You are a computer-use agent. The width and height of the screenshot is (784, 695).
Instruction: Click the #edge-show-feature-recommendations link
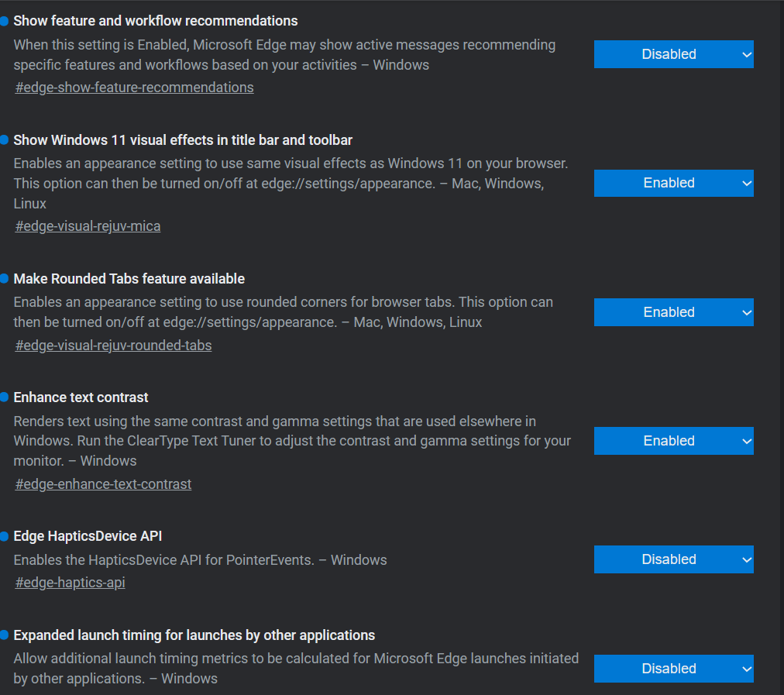134,88
